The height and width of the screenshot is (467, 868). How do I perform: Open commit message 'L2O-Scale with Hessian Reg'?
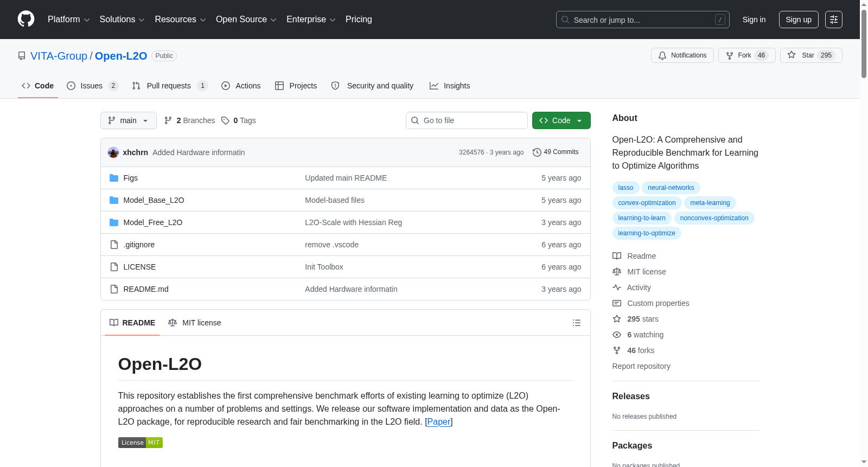354,222
